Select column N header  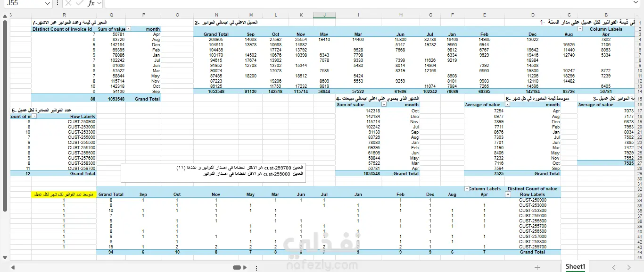(x=216, y=15)
